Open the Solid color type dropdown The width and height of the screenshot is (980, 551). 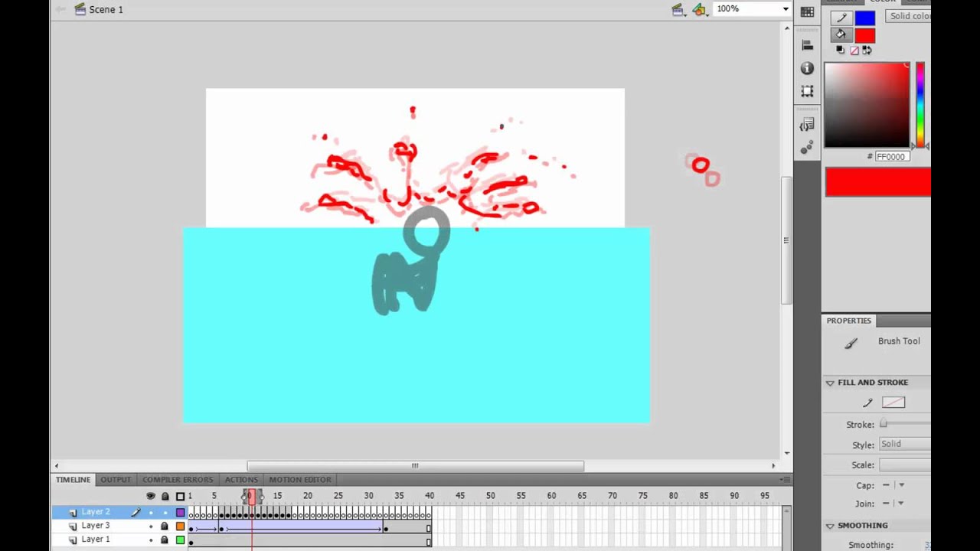[908, 16]
